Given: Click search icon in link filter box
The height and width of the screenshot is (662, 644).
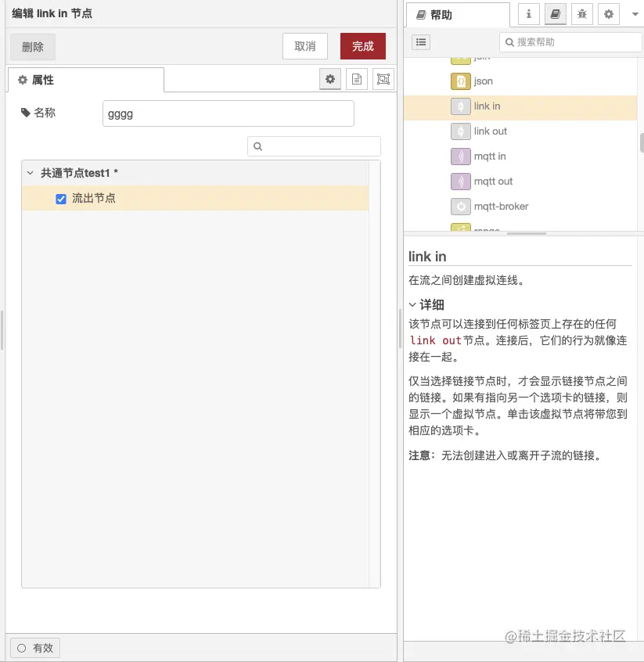Looking at the screenshot, I should click(258, 146).
